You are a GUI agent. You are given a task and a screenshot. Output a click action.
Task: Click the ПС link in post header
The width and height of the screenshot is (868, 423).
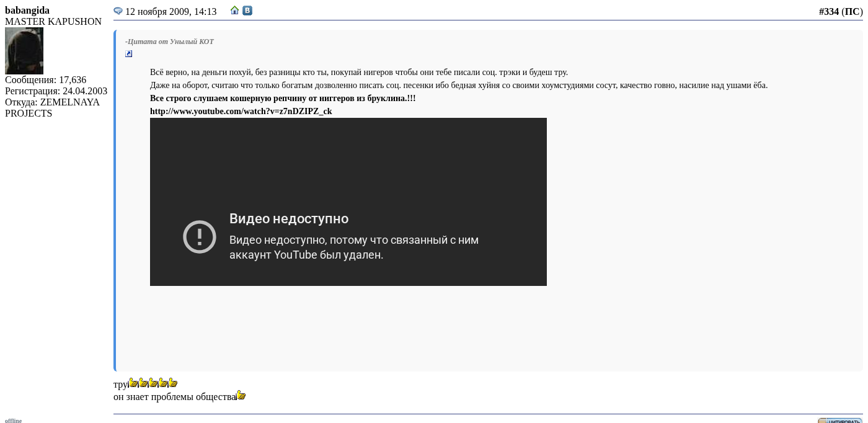point(852,12)
